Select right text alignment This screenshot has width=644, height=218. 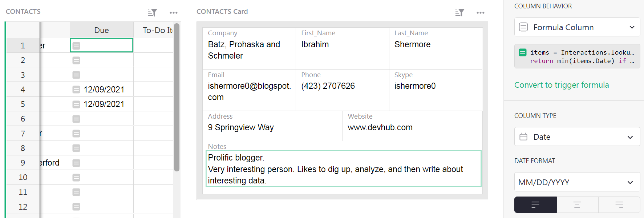(x=619, y=205)
